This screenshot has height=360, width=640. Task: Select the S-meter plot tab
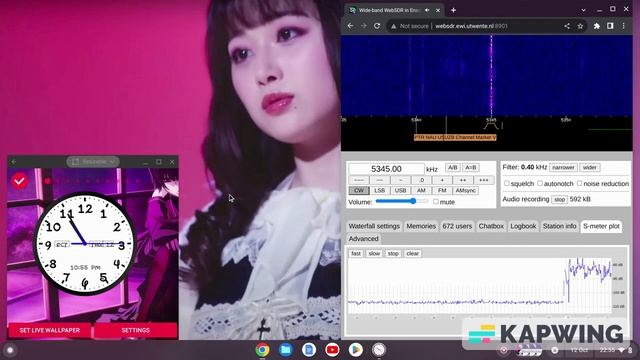[601, 226]
